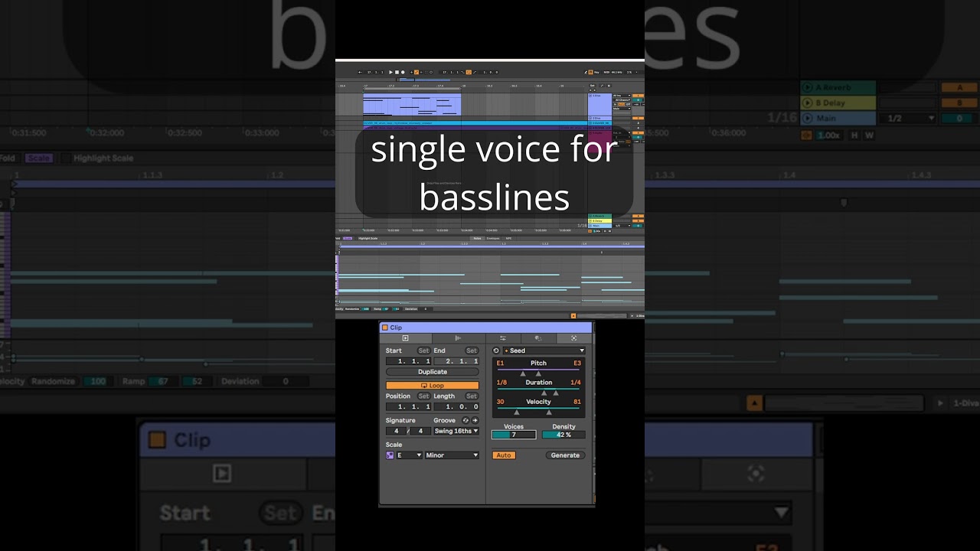Image resolution: width=980 pixels, height=551 pixels.
Task: Switch to the MPE tab in editor
Action: tap(508, 238)
